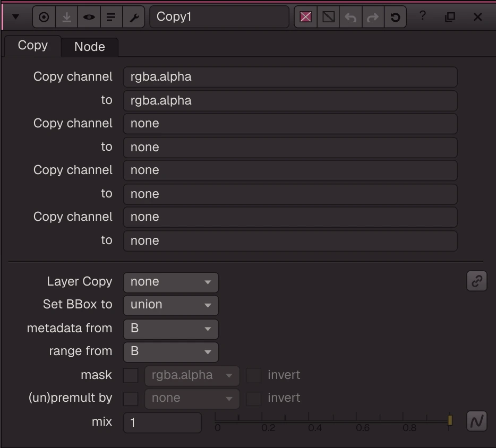
Task: Close the Copy1 properties panel
Action: [477, 17]
